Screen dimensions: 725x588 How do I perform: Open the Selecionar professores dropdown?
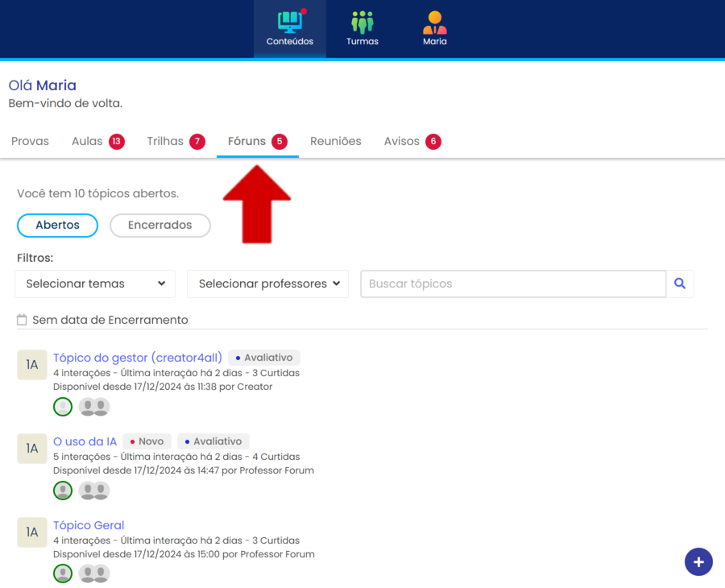[267, 284]
